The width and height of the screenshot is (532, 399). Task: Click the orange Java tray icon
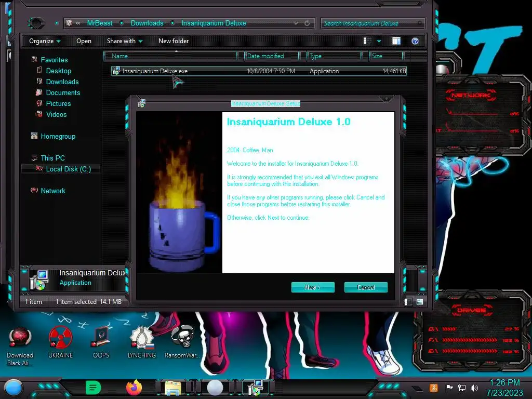[x=433, y=388]
